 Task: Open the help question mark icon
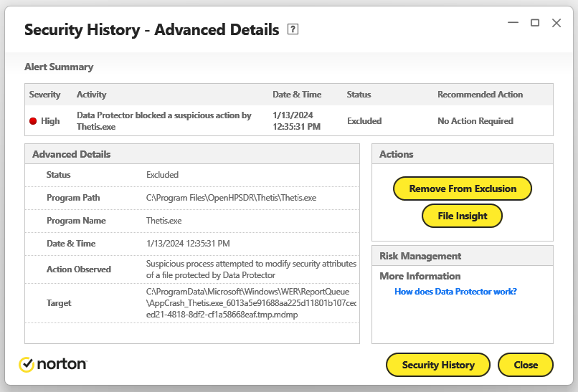293,29
